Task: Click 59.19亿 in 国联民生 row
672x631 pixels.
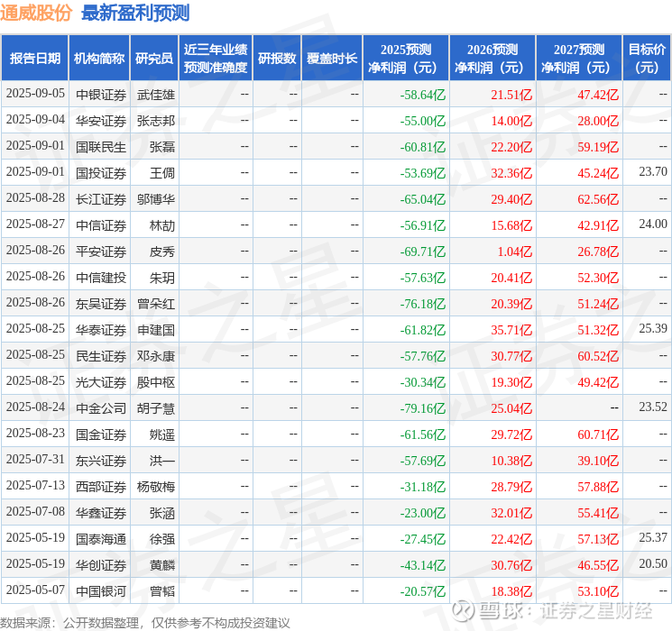Action: coord(598,147)
